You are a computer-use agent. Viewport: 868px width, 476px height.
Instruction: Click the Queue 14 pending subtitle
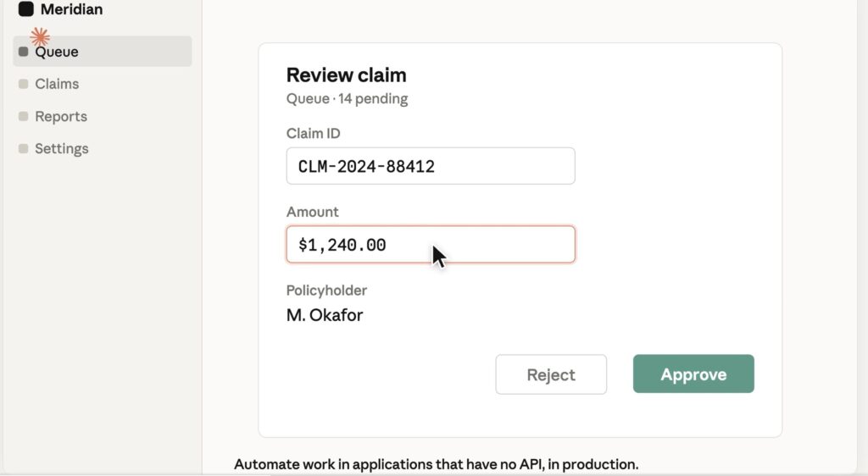point(347,99)
